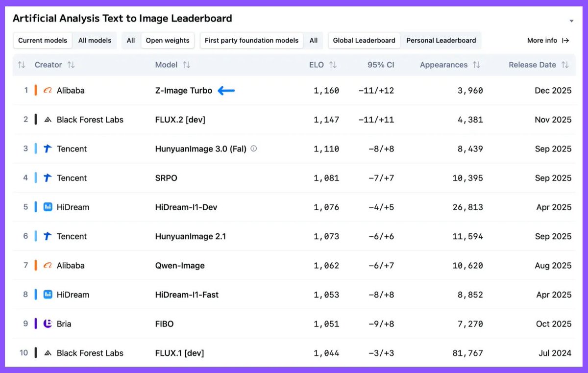
Task: Select the Global Leaderboard tab
Action: (x=364, y=41)
